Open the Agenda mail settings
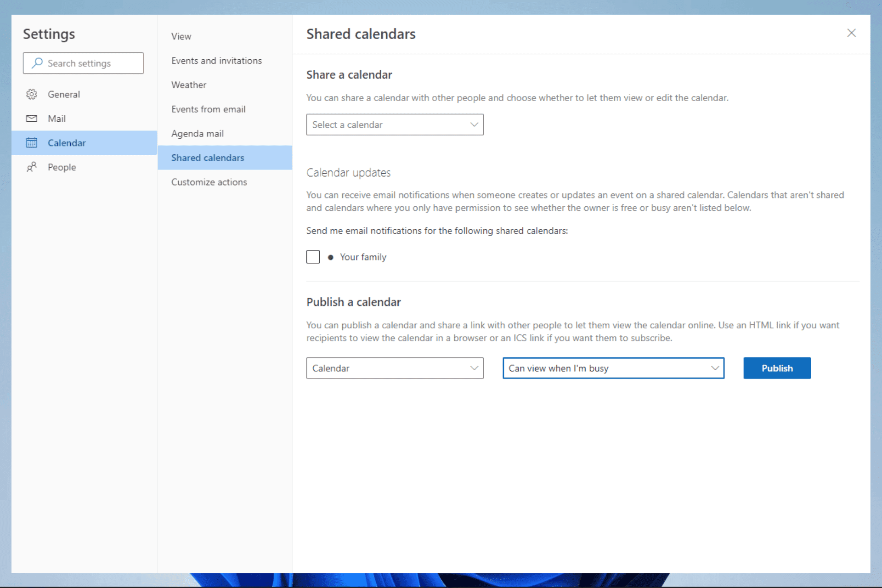882x588 pixels. (x=197, y=133)
